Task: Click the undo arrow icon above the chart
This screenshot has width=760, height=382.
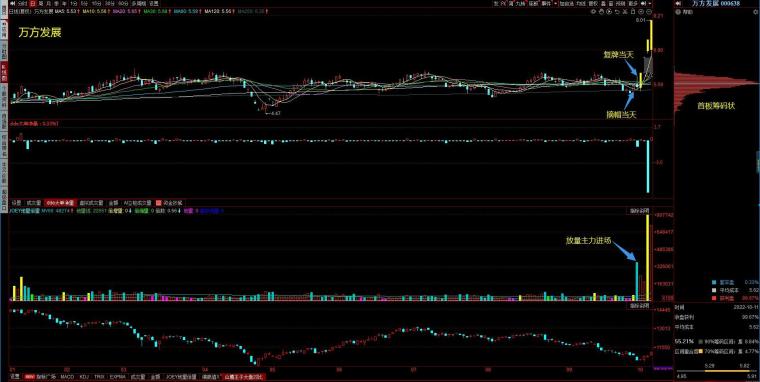Action: pyautogui.click(x=617, y=12)
